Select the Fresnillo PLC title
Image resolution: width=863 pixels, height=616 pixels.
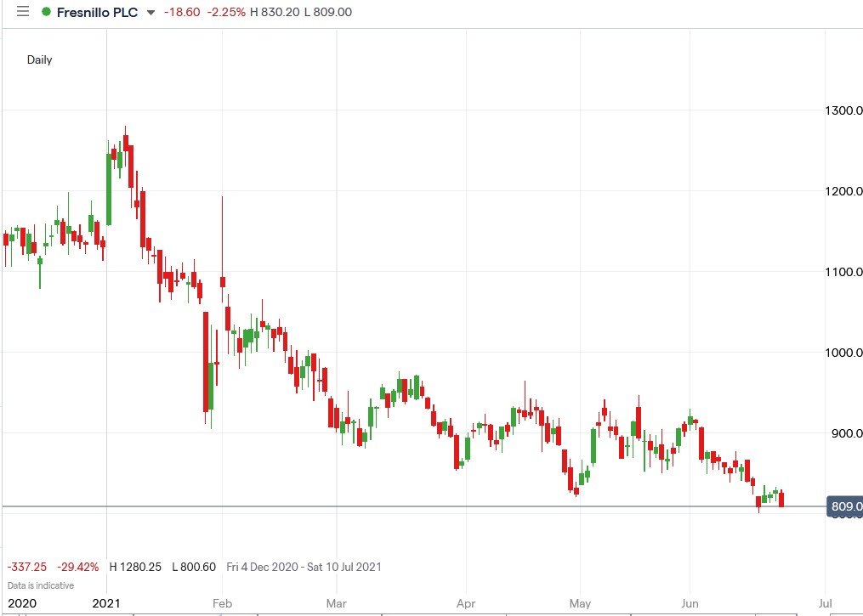click(x=98, y=13)
